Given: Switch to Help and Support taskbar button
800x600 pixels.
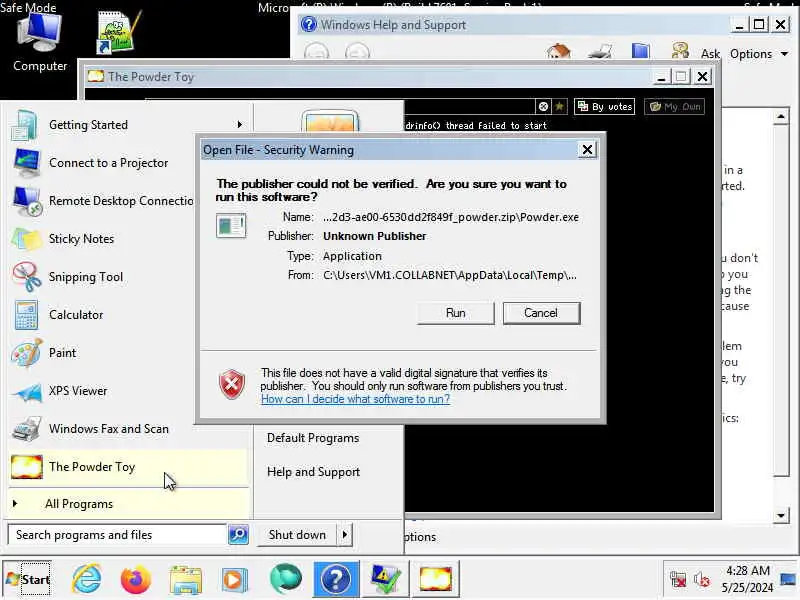Looking at the screenshot, I should tap(336, 579).
